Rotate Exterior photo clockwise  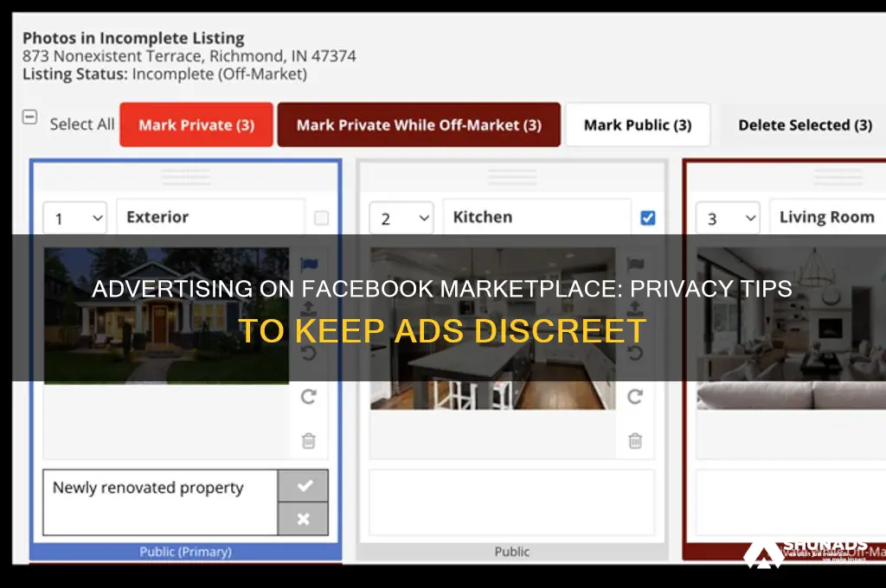309,397
